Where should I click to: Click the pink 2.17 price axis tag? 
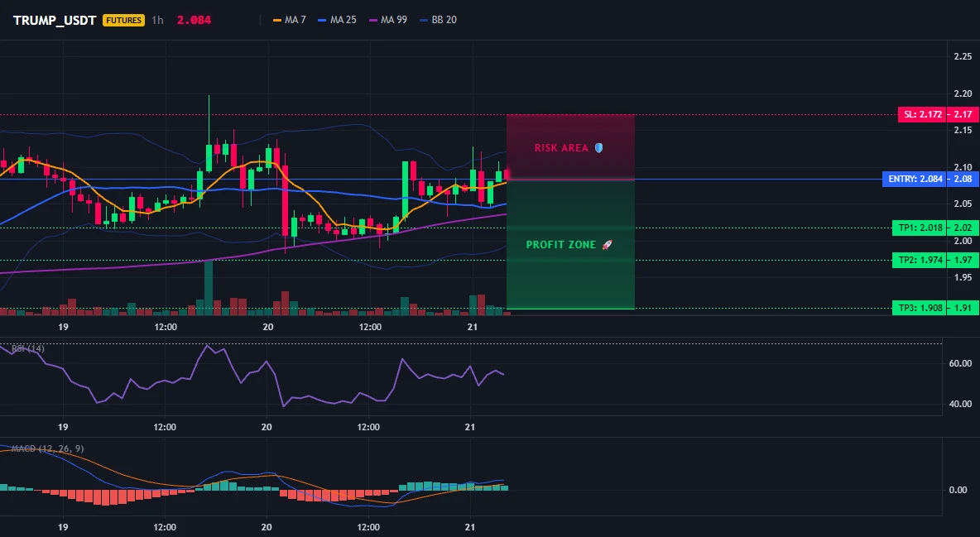click(x=963, y=114)
